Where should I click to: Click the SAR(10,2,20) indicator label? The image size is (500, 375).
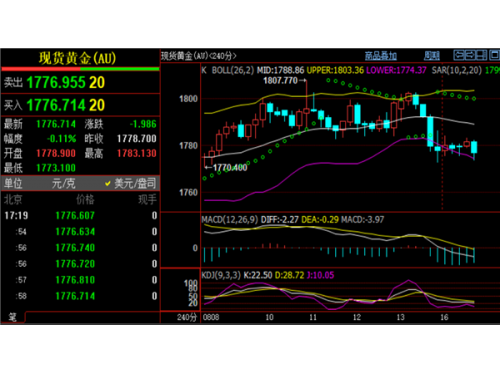pos(456,70)
